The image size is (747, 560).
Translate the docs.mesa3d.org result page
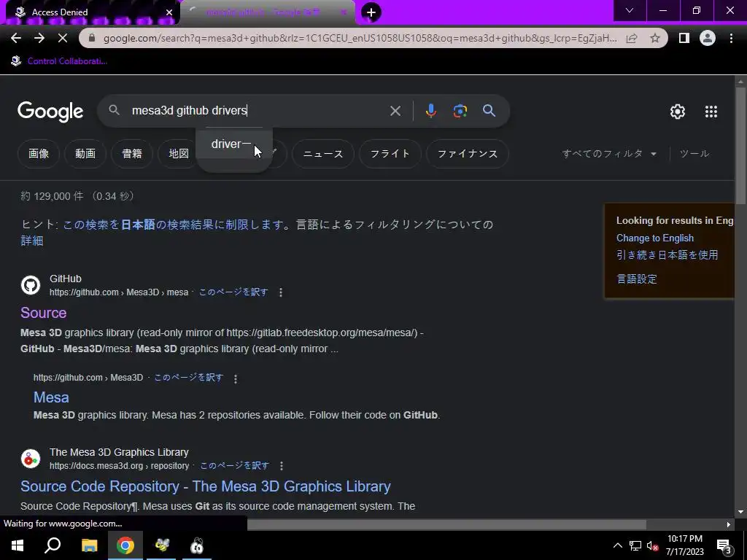[234, 466]
